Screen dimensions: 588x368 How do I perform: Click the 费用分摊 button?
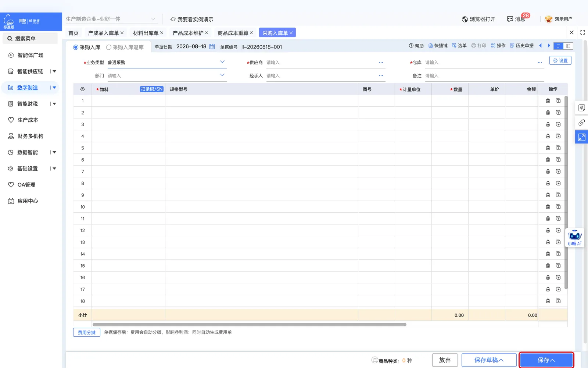[87, 332]
